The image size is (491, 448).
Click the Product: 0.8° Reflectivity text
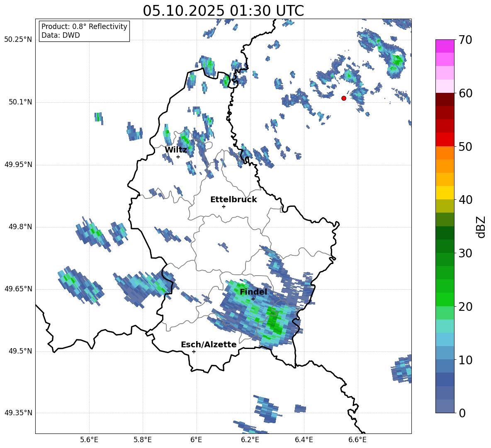coord(84,27)
